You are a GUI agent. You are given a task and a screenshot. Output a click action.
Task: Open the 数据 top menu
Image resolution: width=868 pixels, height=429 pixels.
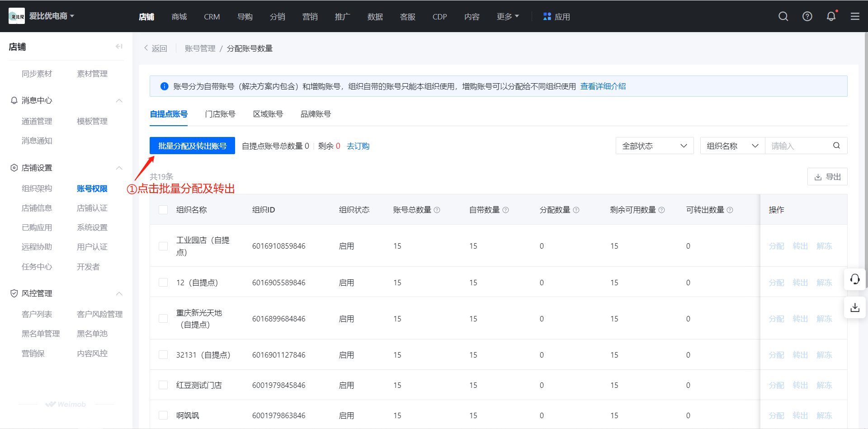coord(375,17)
